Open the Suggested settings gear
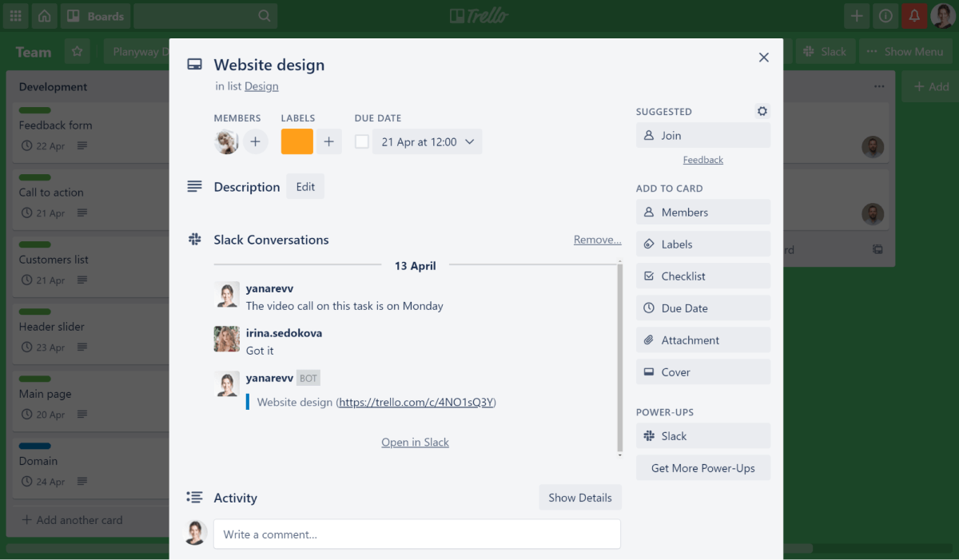 (762, 111)
